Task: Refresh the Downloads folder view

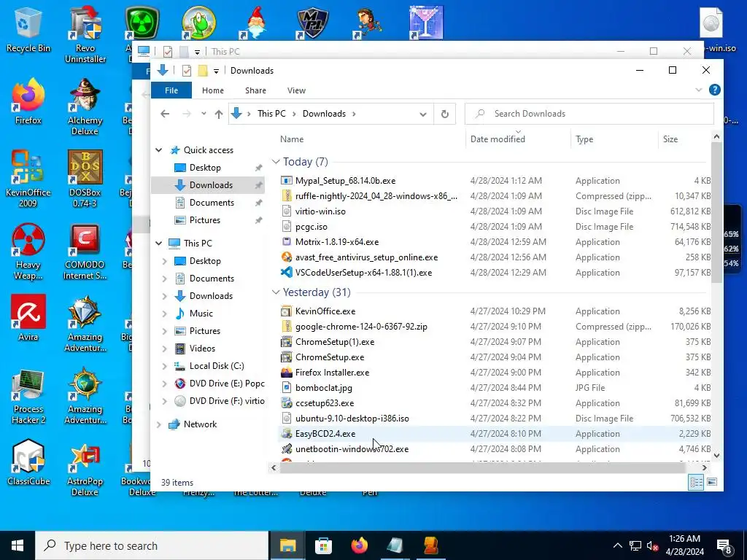Action: click(x=444, y=114)
